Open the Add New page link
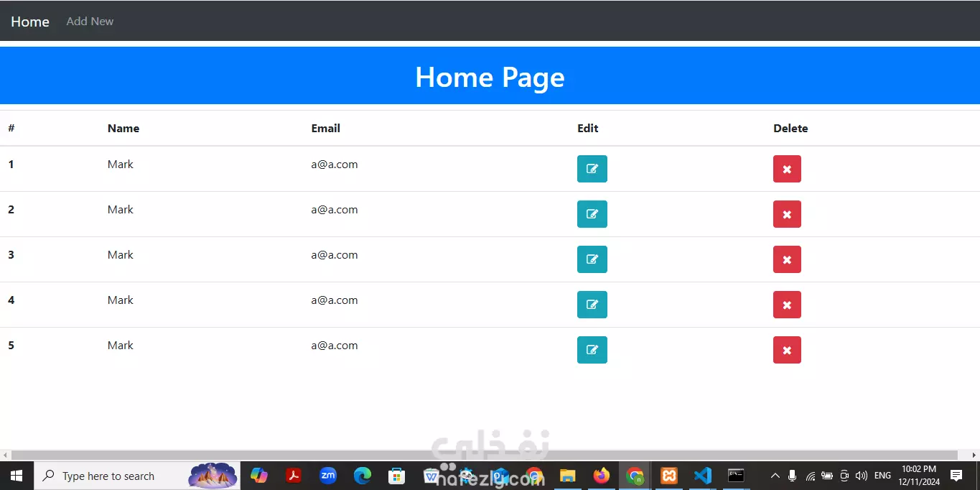Viewport: 980px width, 490px height. tap(90, 22)
